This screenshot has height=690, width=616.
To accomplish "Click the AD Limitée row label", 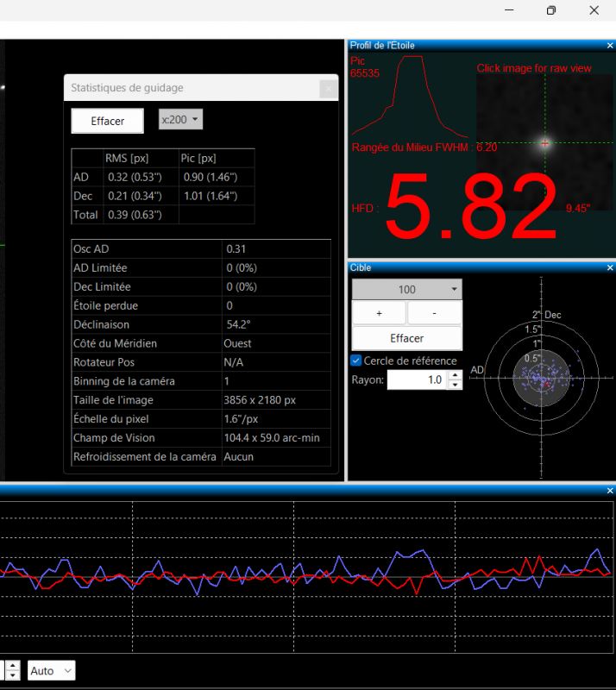I will coord(100,268).
